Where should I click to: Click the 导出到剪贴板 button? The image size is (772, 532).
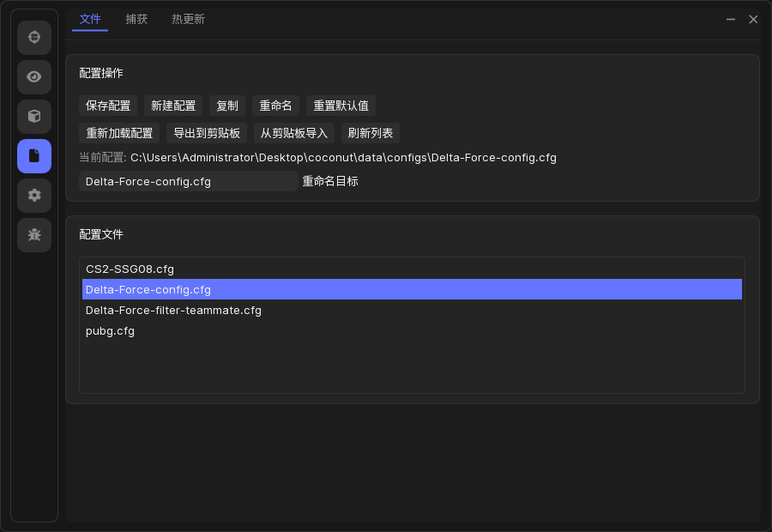click(x=207, y=133)
